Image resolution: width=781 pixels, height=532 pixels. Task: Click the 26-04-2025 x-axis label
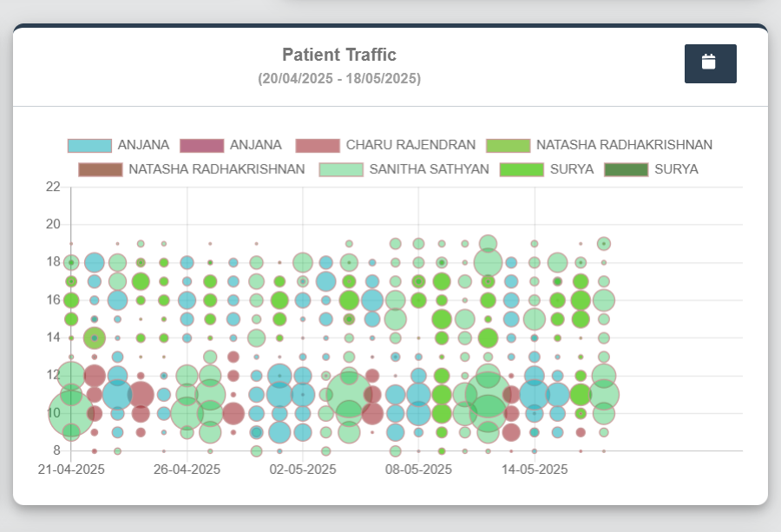pos(187,470)
